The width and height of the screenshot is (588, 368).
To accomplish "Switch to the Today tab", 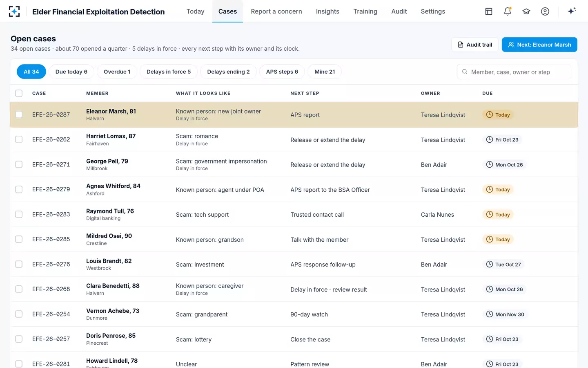I will pyautogui.click(x=195, y=11).
